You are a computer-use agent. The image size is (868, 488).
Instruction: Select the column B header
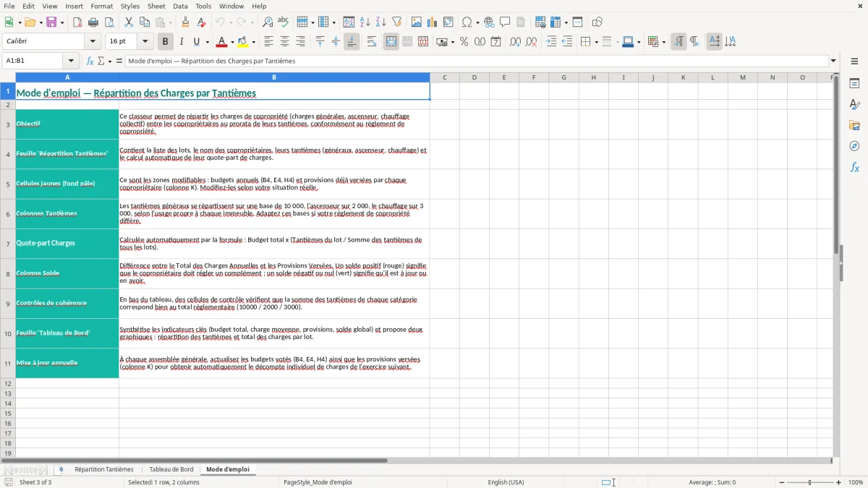(274, 77)
